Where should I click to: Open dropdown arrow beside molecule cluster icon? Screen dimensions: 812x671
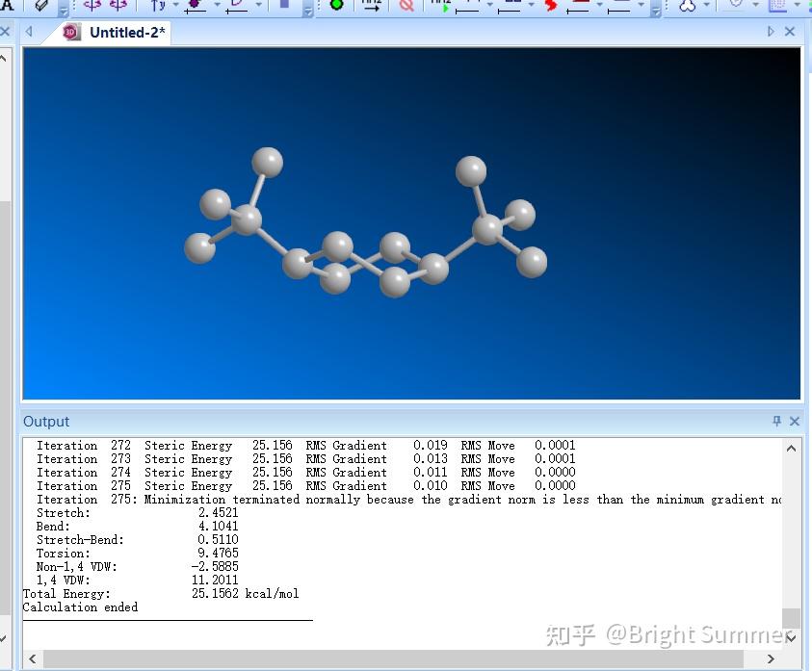pyautogui.click(x=709, y=6)
